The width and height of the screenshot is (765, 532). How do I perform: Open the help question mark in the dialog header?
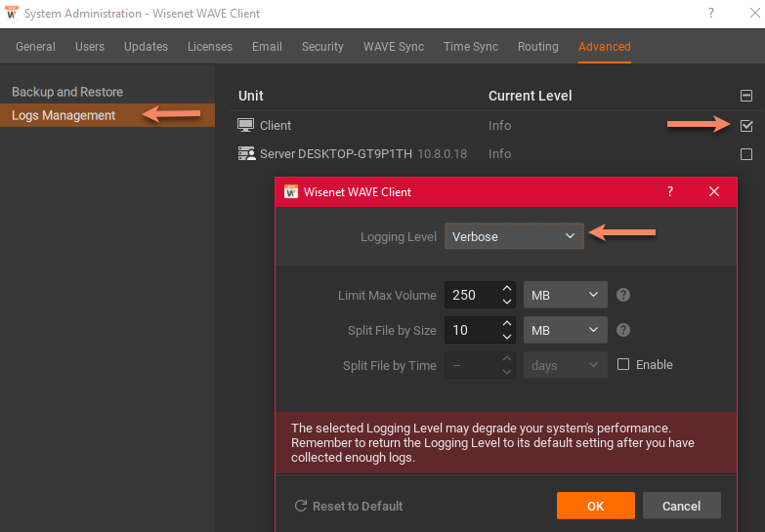pyautogui.click(x=670, y=191)
